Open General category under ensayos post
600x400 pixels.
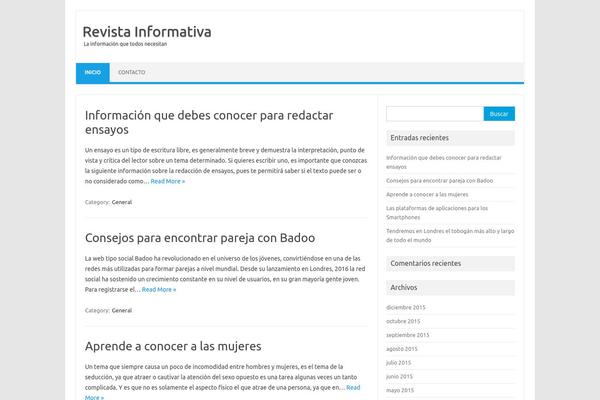122,202
